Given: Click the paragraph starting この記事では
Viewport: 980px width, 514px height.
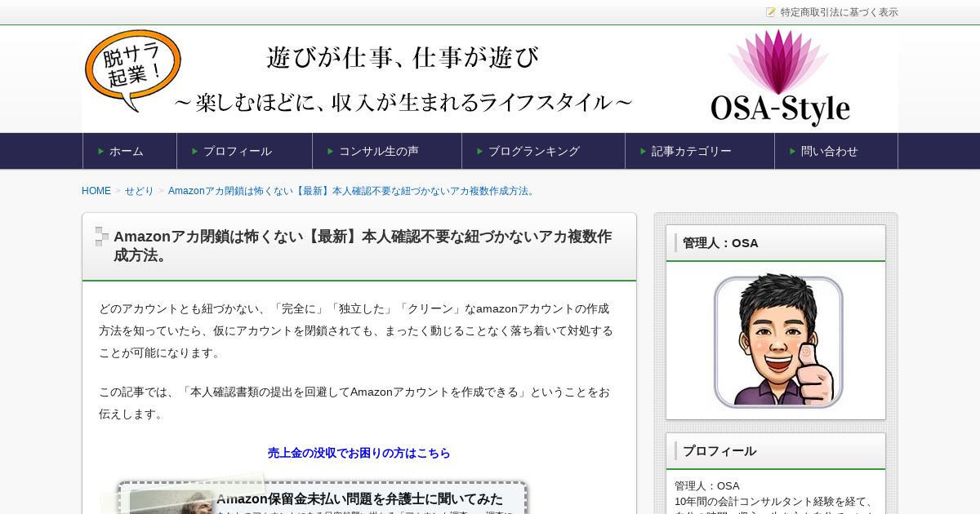Looking at the screenshot, I should click(354, 402).
